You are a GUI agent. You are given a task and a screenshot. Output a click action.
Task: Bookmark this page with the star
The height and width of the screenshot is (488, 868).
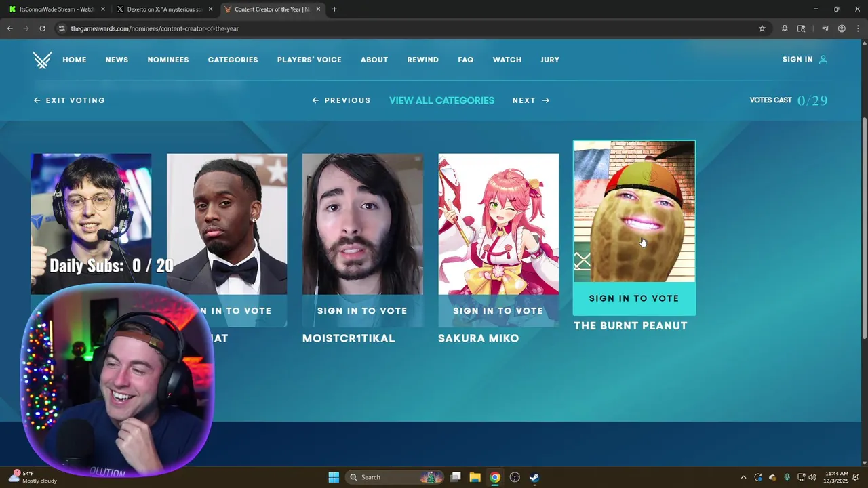[x=762, y=28]
